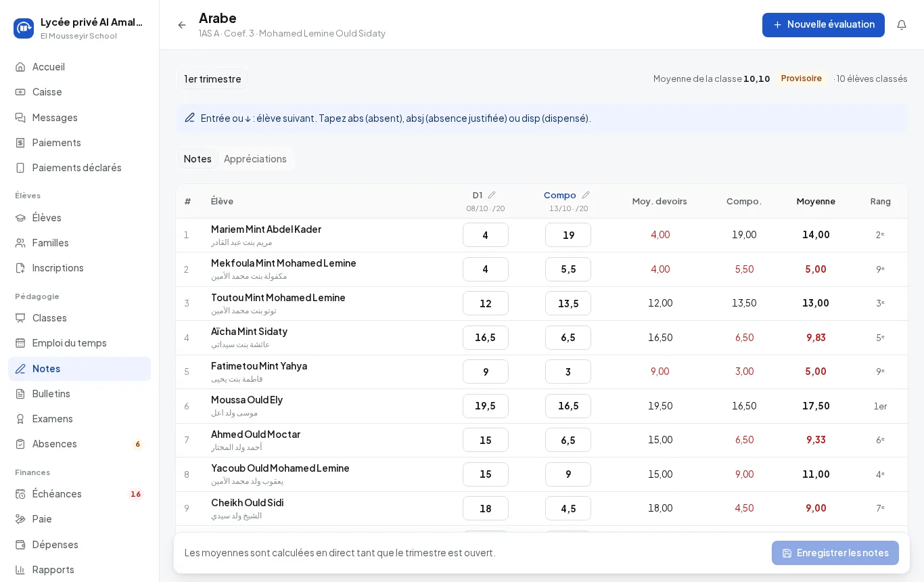Screen dimensions: 924x582
Task: Click the back arrow beside Arabe
Action: tap(182, 25)
